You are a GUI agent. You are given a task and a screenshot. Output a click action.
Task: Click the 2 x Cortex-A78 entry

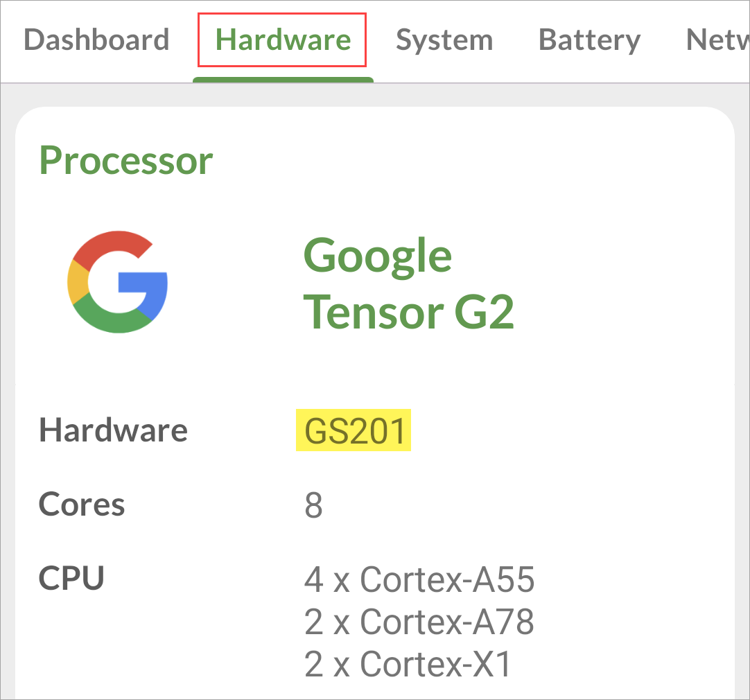click(419, 622)
